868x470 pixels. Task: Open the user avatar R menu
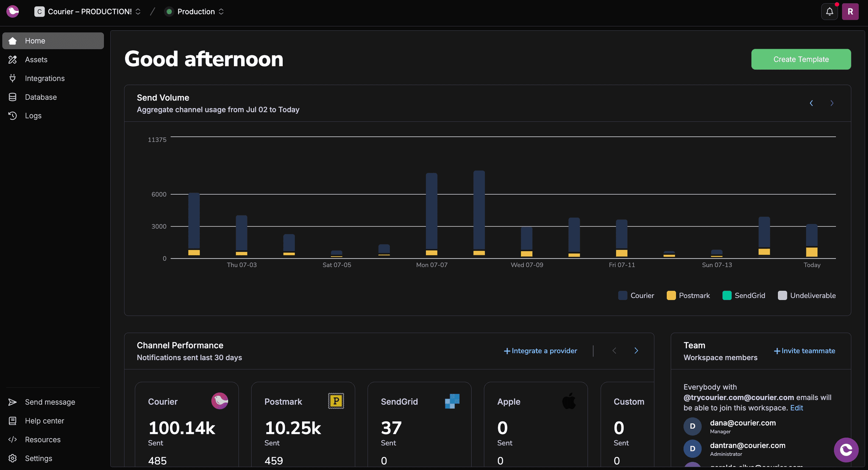[x=850, y=11]
